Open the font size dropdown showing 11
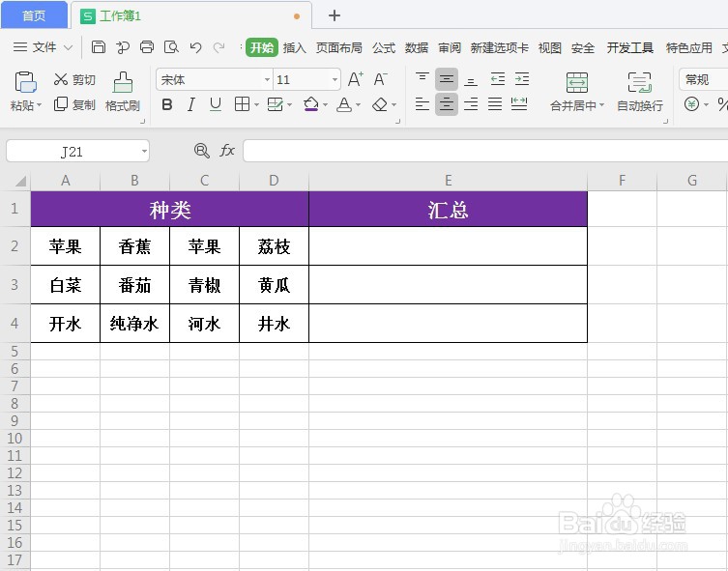Viewport: 728px width, 571px height. tap(335, 80)
